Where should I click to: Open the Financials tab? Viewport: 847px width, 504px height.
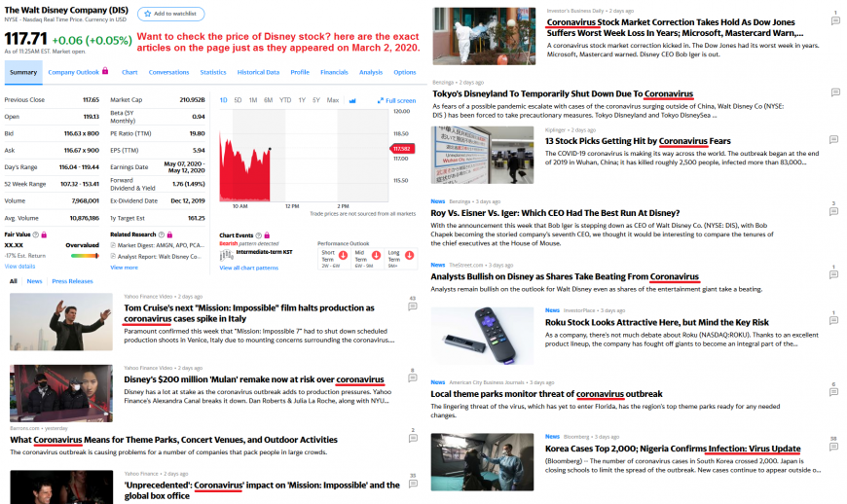click(x=334, y=72)
